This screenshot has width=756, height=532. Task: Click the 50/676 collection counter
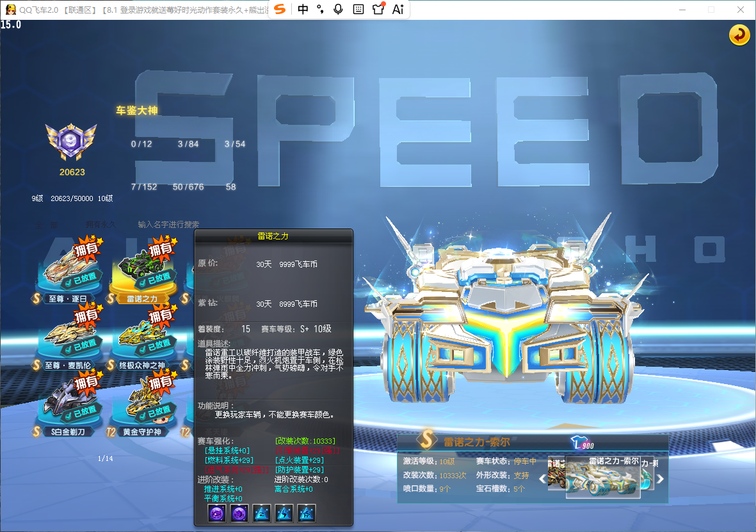click(188, 187)
